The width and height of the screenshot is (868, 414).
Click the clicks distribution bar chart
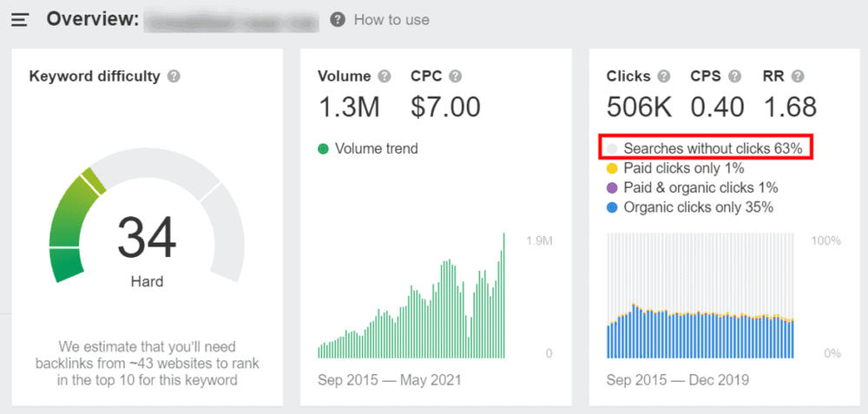coord(700,296)
